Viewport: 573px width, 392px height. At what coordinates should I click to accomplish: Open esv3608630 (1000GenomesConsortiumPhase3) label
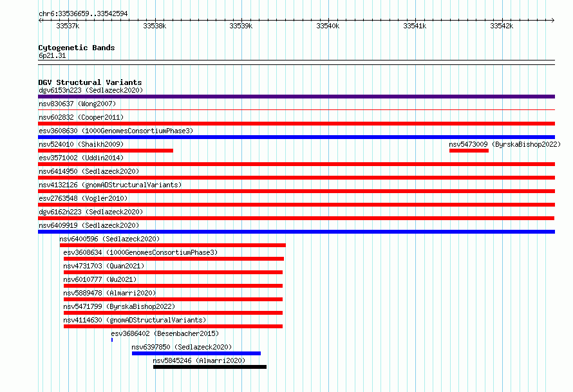tap(116, 131)
